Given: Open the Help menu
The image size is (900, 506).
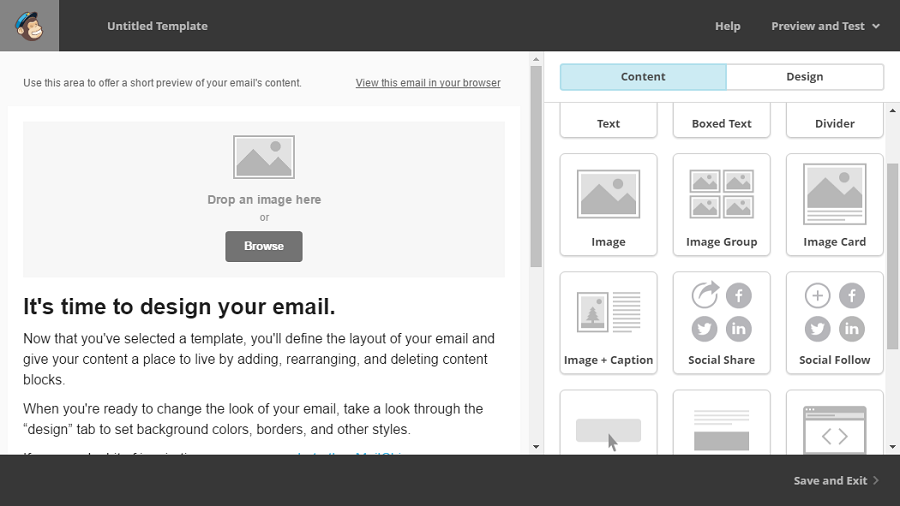Looking at the screenshot, I should pyautogui.click(x=727, y=26).
